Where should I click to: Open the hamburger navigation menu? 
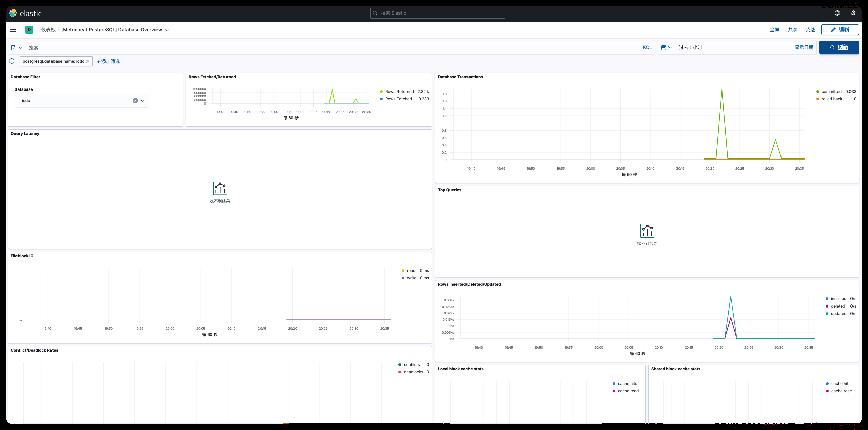pos(13,30)
